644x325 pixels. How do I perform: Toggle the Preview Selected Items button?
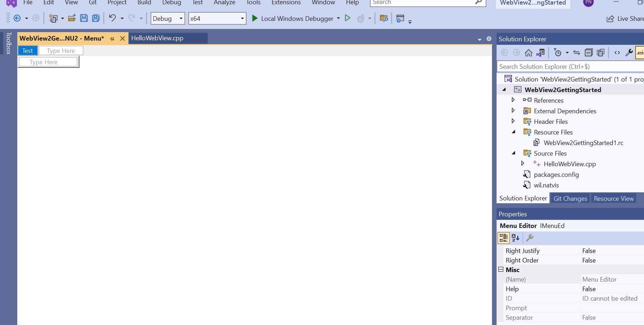coord(640,53)
